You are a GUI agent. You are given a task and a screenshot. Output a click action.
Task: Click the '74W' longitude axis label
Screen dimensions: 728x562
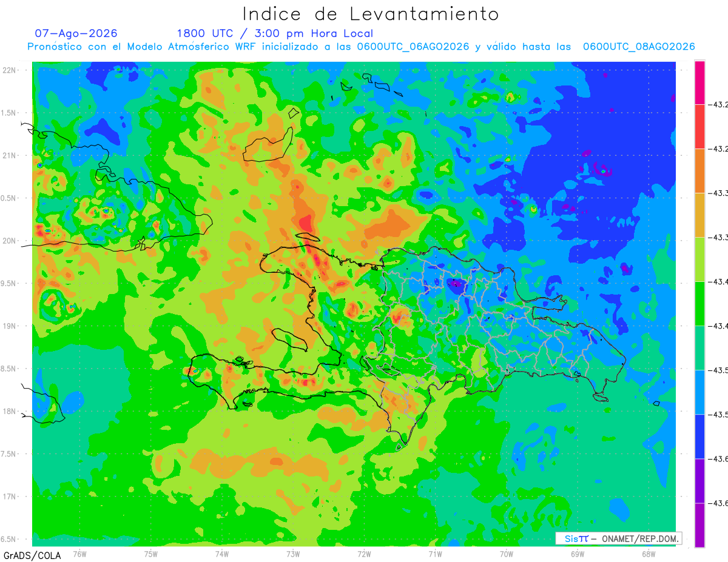click(x=222, y=554)
